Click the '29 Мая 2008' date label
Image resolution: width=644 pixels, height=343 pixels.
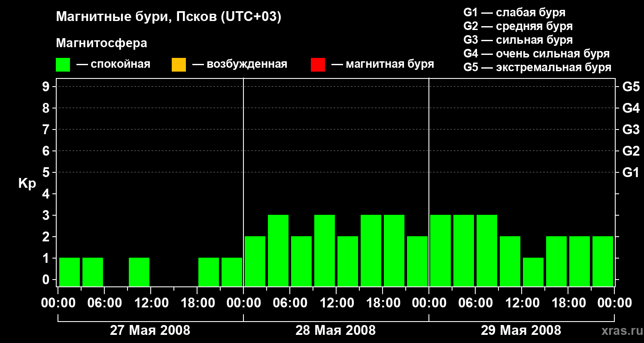pos(521,331)
